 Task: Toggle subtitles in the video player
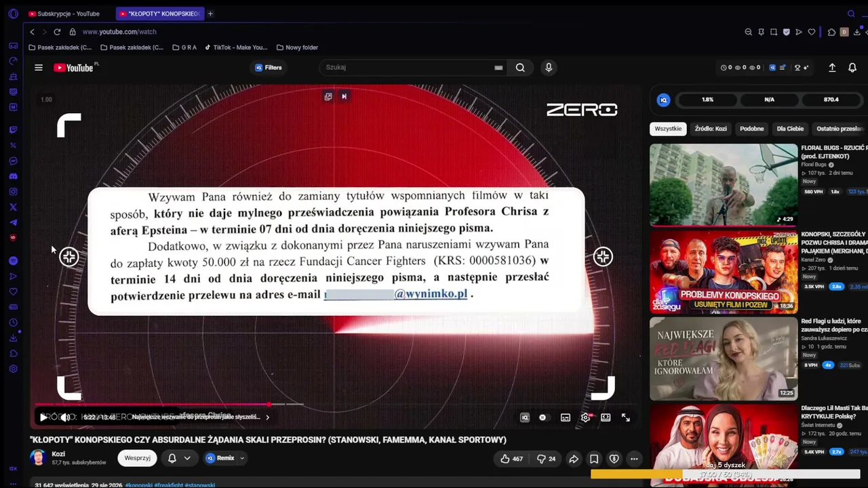tap(565, 418)
